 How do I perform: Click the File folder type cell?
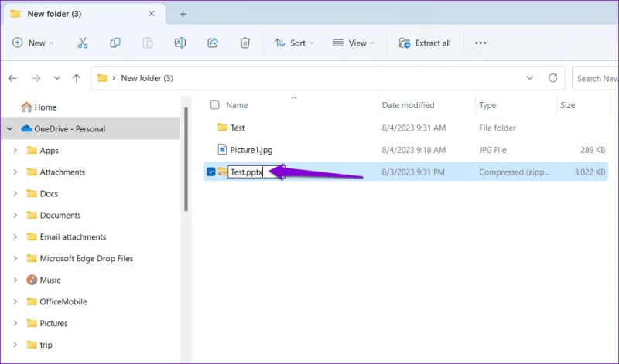(497, 128)
